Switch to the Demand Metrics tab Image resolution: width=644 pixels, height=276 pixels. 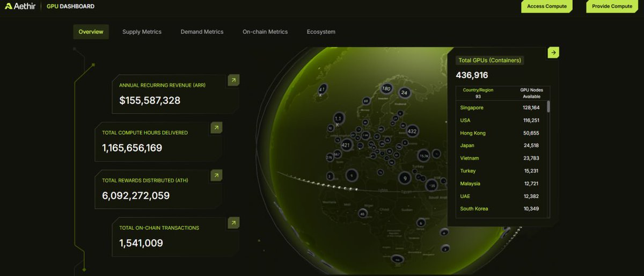pyautogui.click(x=202, y=32)
